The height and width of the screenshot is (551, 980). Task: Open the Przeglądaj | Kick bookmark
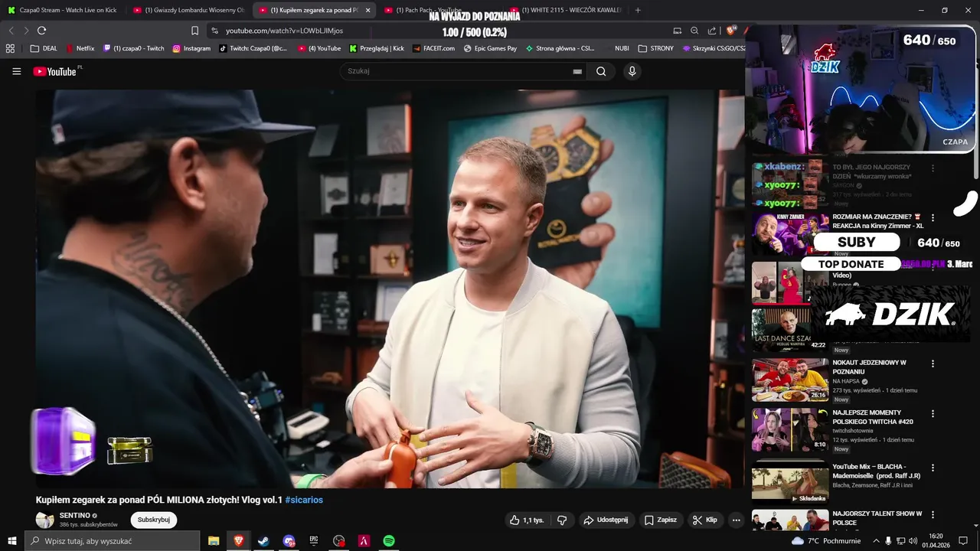click(x=377, y=48)
